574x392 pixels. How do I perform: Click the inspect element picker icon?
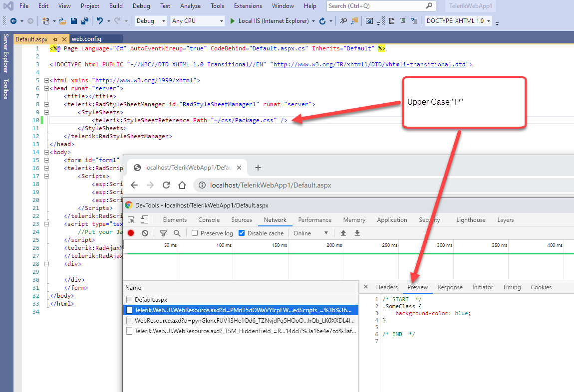(x=131, y=220)
